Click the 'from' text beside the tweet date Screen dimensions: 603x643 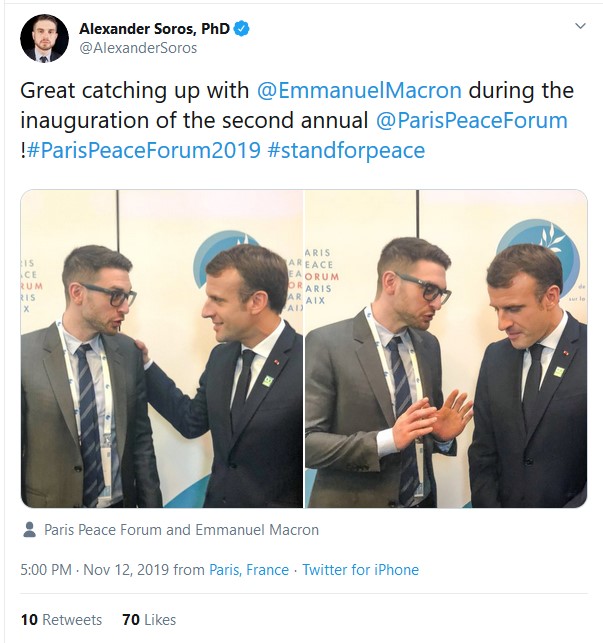[189, 570]
